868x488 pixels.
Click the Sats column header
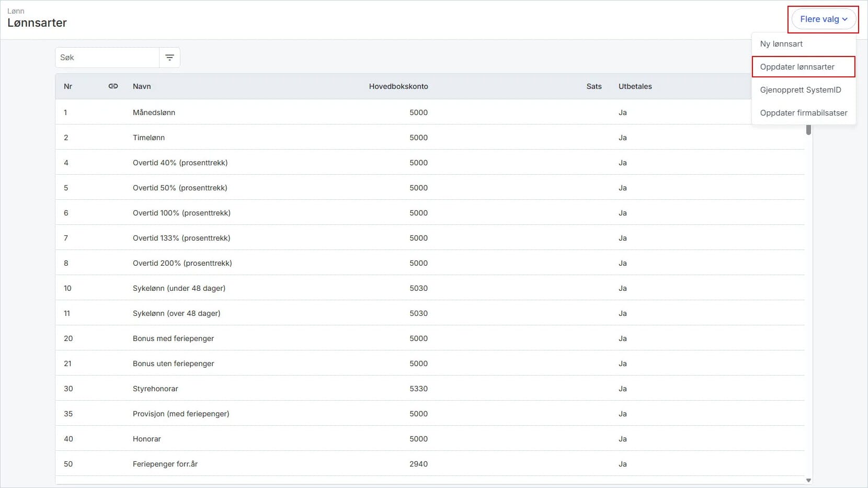click(594, 86)
